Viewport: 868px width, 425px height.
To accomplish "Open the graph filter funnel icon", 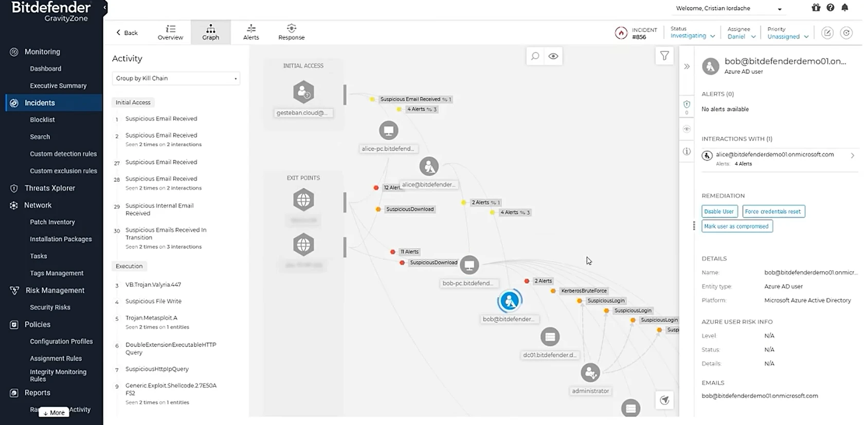I will [664, 56].
